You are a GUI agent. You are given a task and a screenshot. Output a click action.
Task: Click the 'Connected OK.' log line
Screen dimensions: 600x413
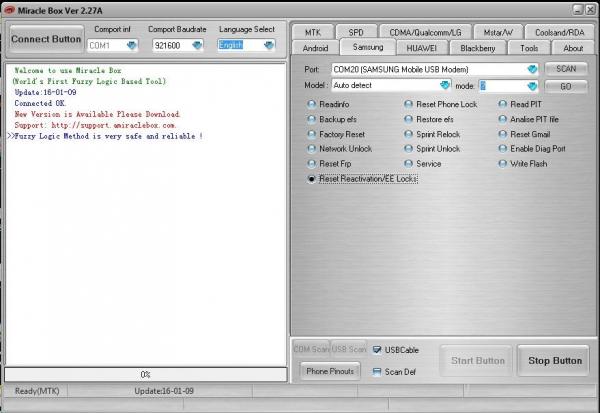[x=40, y=103]
